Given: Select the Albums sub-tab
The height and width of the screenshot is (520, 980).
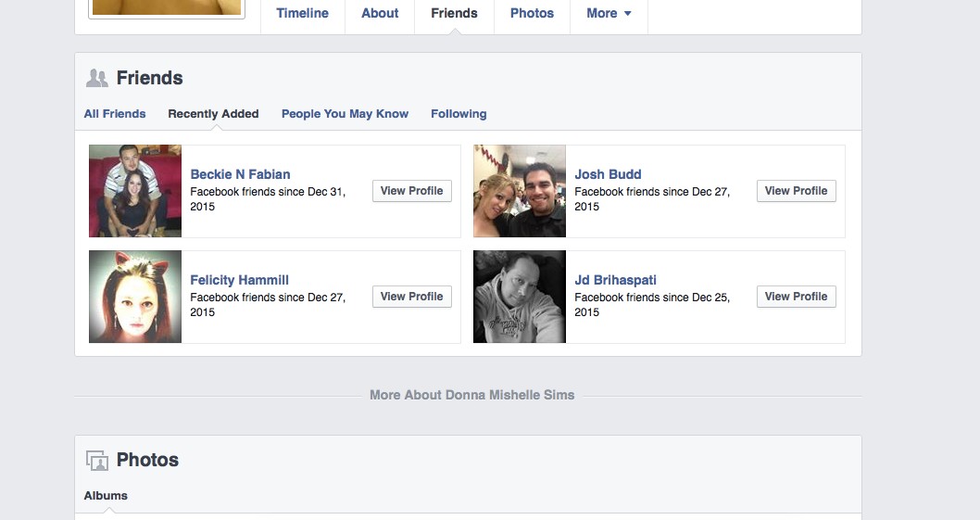Looking at the screenshot, I should pyautogui.click(x=106, y=496).
